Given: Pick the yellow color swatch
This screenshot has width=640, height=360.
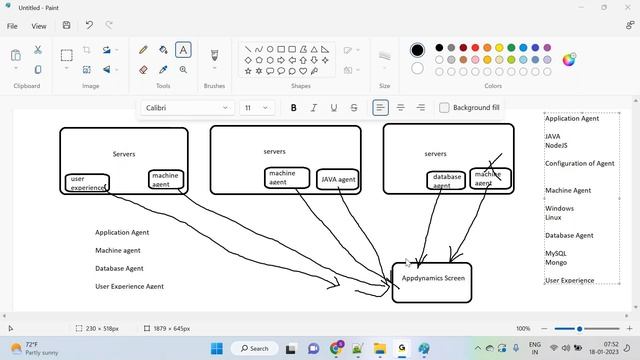Looking at the screenshot, I should coord(499,48).
